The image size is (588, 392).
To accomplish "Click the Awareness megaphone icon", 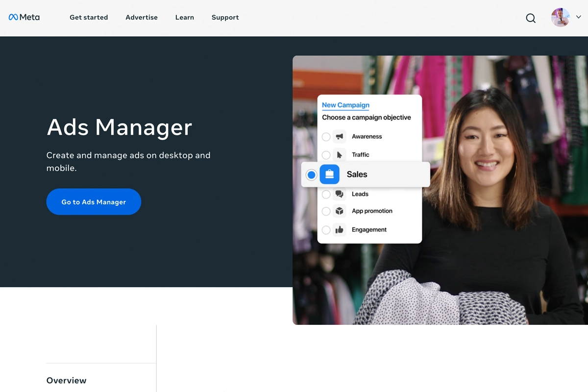I will (x=339, y=137).
